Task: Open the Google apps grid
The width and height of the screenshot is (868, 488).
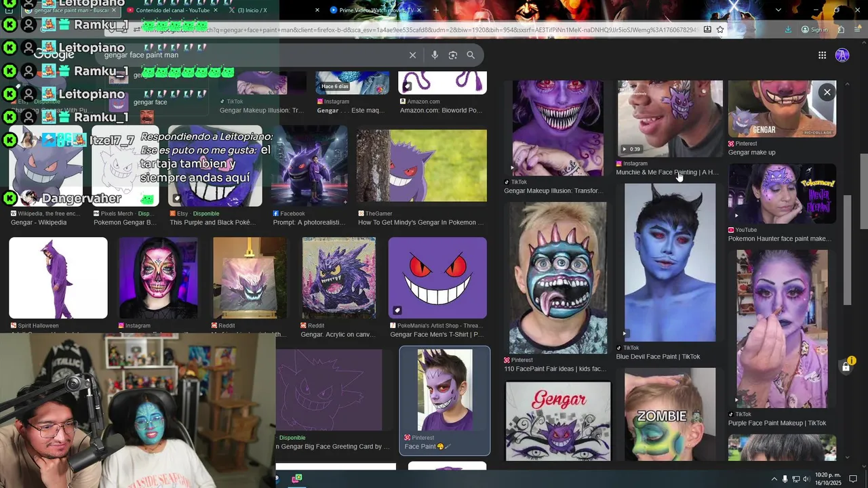Action: [822, 56]
